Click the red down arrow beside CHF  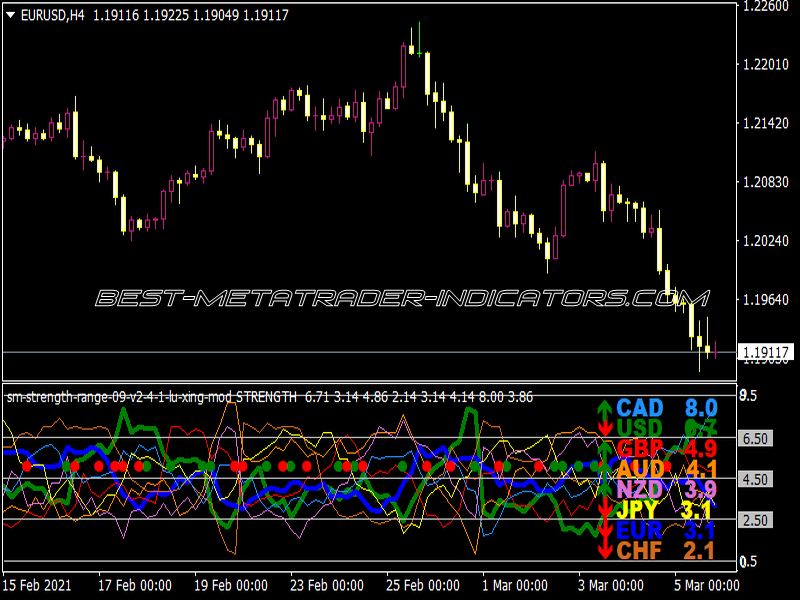pyautogui.click(x=605, y=550)
